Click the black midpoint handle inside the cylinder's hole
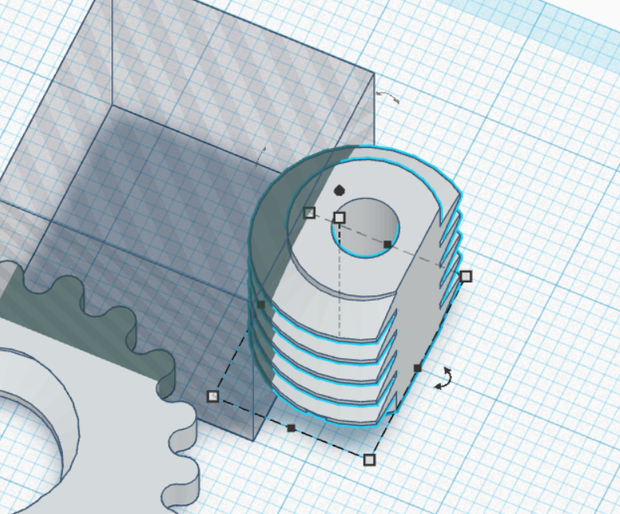Viewport: 620px width, 514px height. click(x=388, y=244)
